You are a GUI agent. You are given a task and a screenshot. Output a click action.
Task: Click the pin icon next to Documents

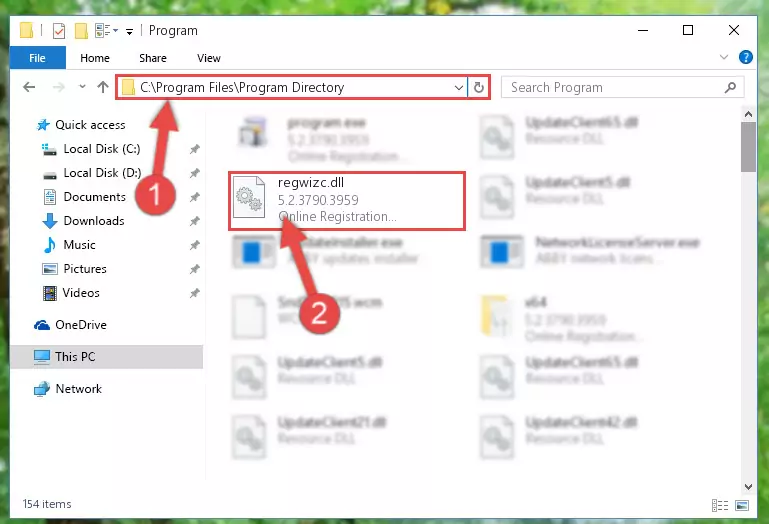click(x=195, y=197)
